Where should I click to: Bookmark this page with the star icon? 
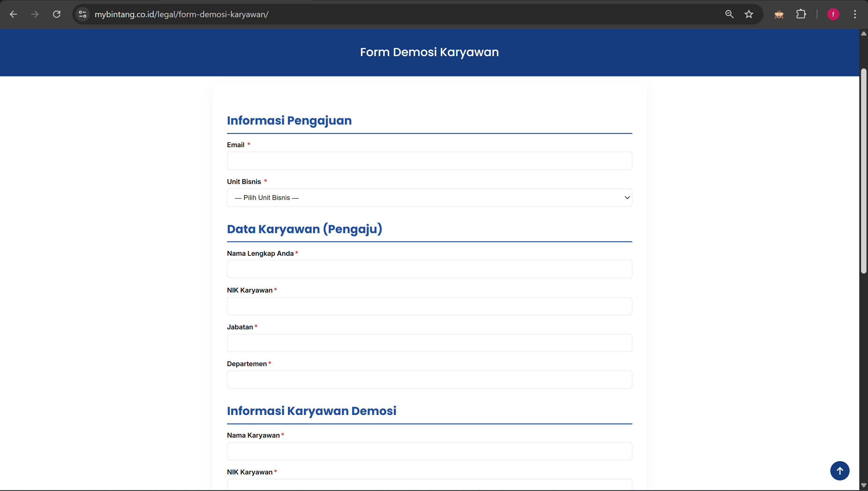pyautogui.click(x=749, y=14)
